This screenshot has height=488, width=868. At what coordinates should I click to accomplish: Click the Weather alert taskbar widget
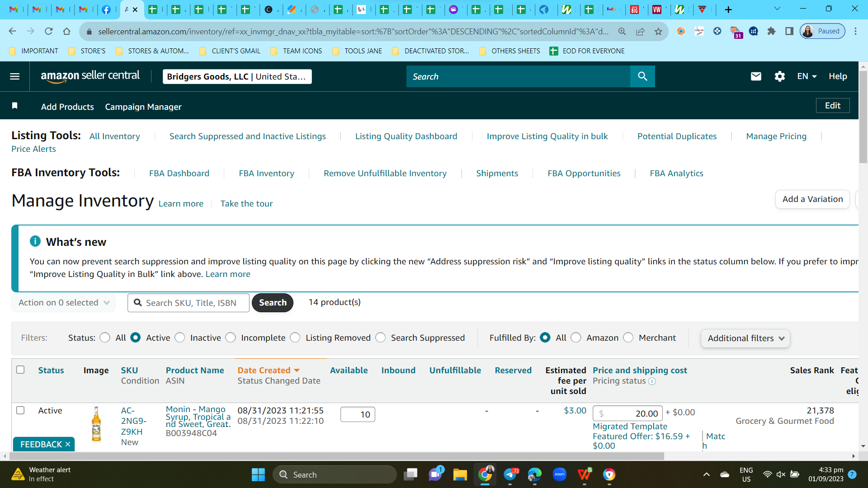click(42, 474)
